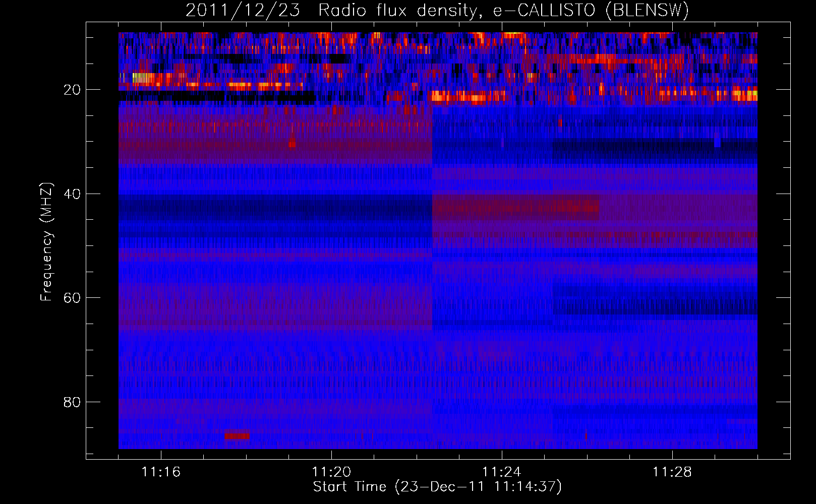
Task: Click the "11:16" time tick label
Action: coord(161,472)
